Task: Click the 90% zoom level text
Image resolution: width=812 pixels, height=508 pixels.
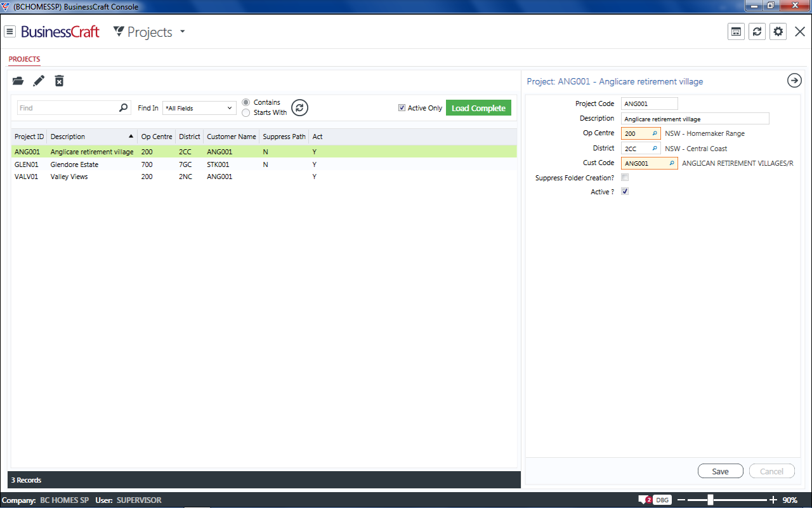Action: pyautogui.click(x=790, y=500)
